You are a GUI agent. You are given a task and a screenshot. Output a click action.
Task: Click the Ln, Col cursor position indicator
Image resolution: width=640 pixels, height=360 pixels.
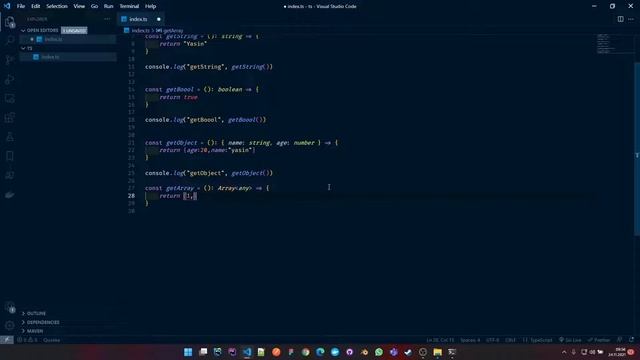(x=440, y=340)
